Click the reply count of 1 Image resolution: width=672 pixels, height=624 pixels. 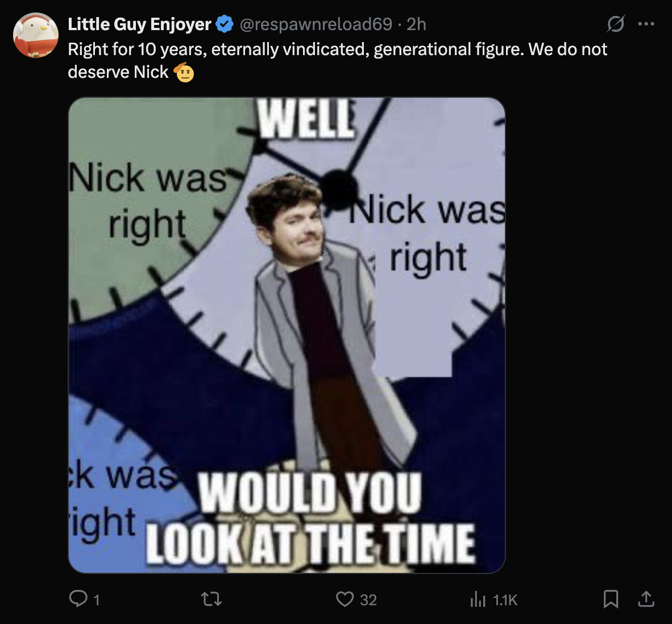97,600
